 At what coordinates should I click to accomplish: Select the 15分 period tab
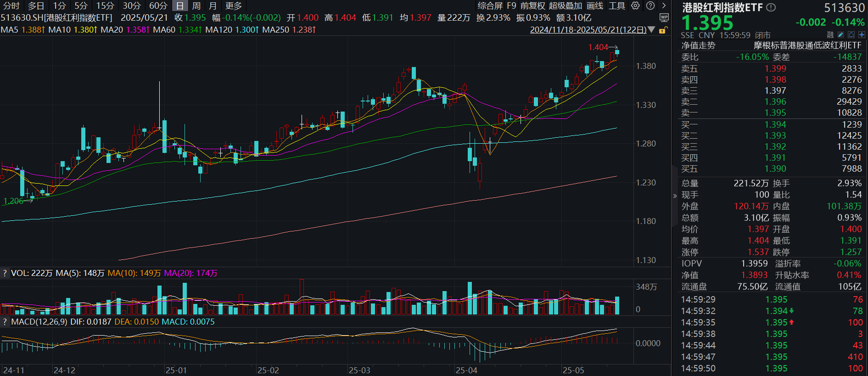click(x=105, y=6)
